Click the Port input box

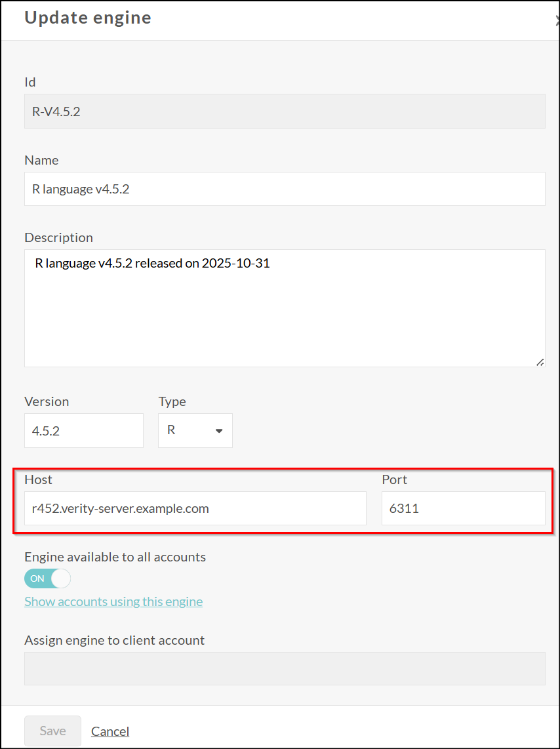pos(463,508)
